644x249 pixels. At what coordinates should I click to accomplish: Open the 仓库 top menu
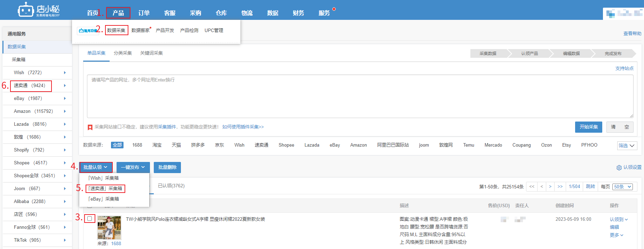click(x=221, y=13)
